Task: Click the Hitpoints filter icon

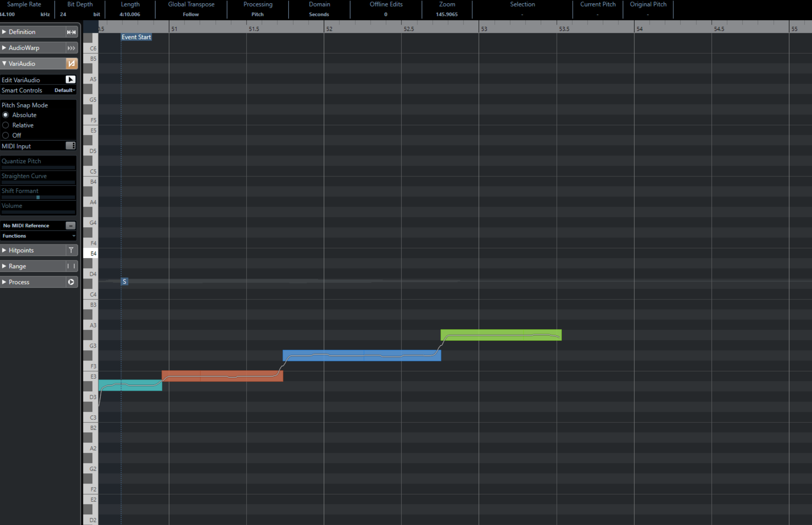Action: (71, 250)
